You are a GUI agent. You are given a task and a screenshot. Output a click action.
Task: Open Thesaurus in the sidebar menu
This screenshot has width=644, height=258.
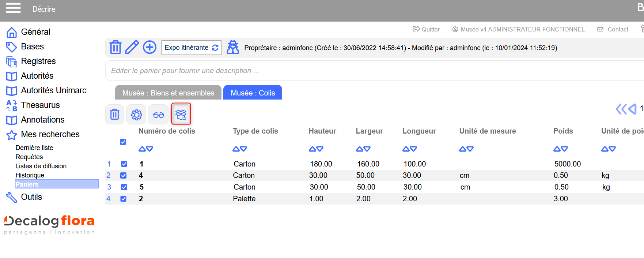[x=40, y=105]
